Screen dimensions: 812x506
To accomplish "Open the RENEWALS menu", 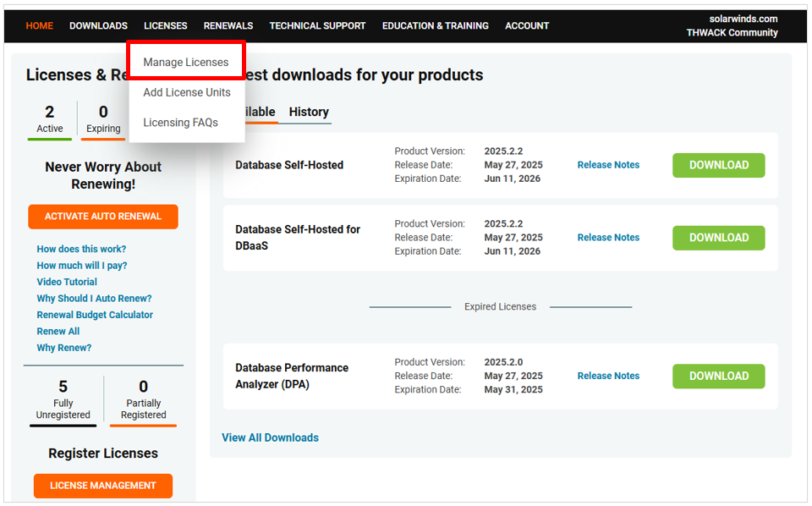I will [x=228, y=26].
